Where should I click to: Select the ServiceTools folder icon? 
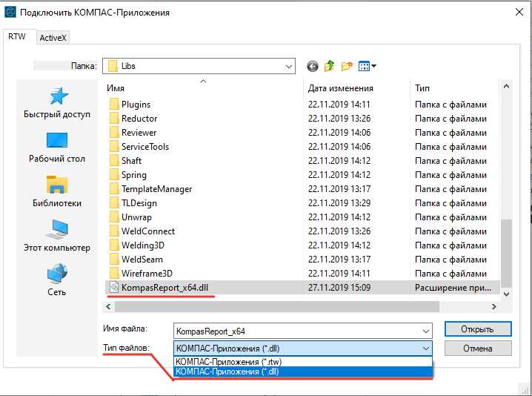[114, 147]
